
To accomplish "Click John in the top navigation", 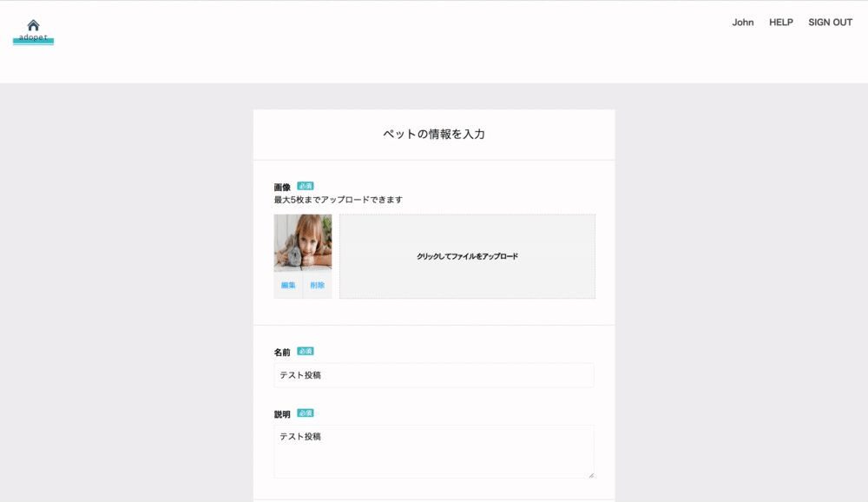I will (743, 22).
